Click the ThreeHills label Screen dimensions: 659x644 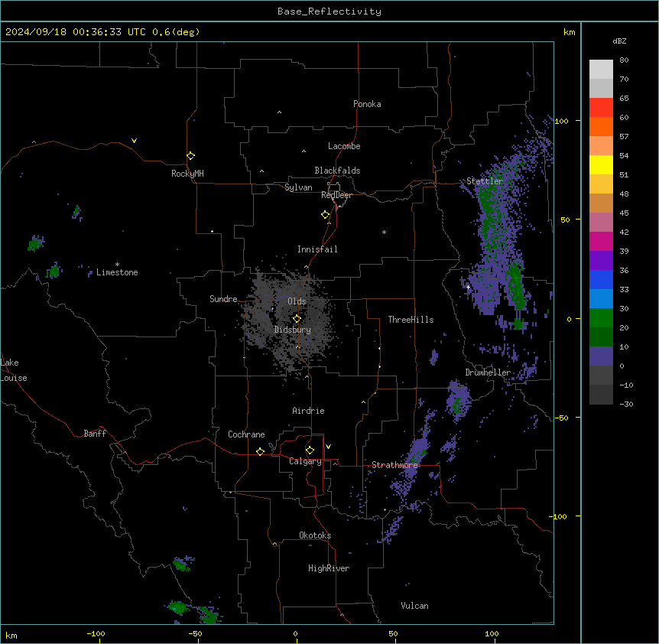pyautogui.click(x=411, y=320)
